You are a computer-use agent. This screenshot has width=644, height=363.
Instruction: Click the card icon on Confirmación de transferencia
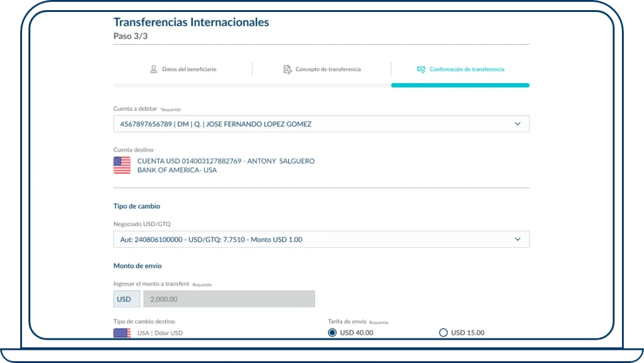421,69
